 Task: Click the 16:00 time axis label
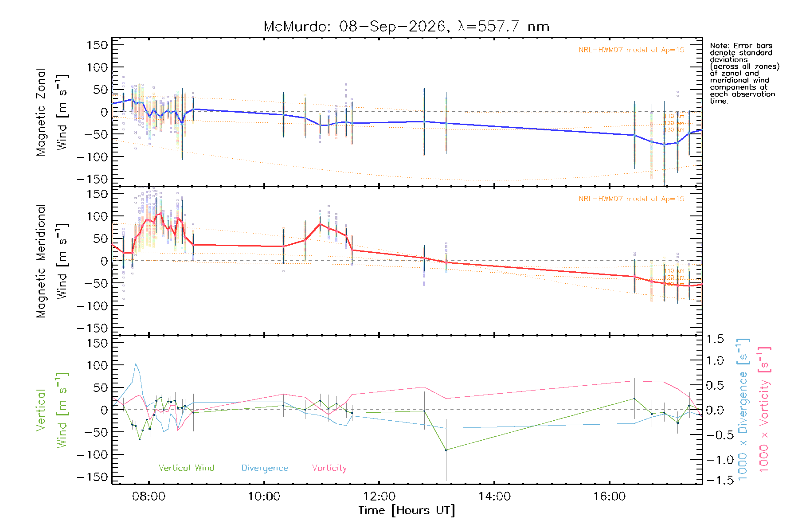point(610,497)
